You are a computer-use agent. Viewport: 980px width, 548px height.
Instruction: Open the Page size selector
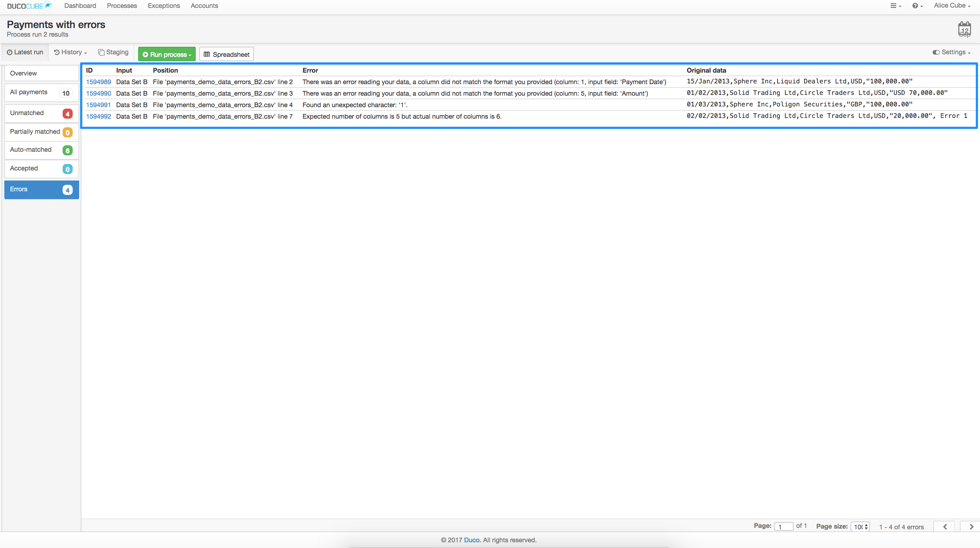[860, 527]
